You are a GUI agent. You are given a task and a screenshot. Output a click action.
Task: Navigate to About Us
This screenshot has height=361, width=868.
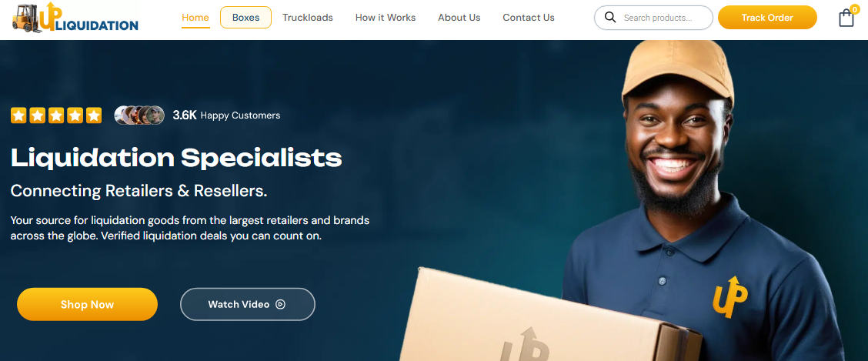(x=459, y=17)
